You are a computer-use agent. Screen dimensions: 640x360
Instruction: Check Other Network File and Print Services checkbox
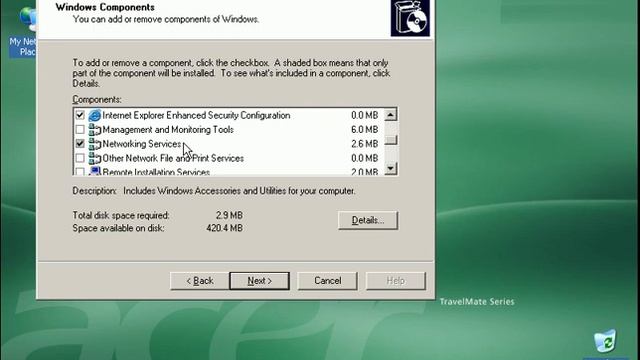coord(80,158)
